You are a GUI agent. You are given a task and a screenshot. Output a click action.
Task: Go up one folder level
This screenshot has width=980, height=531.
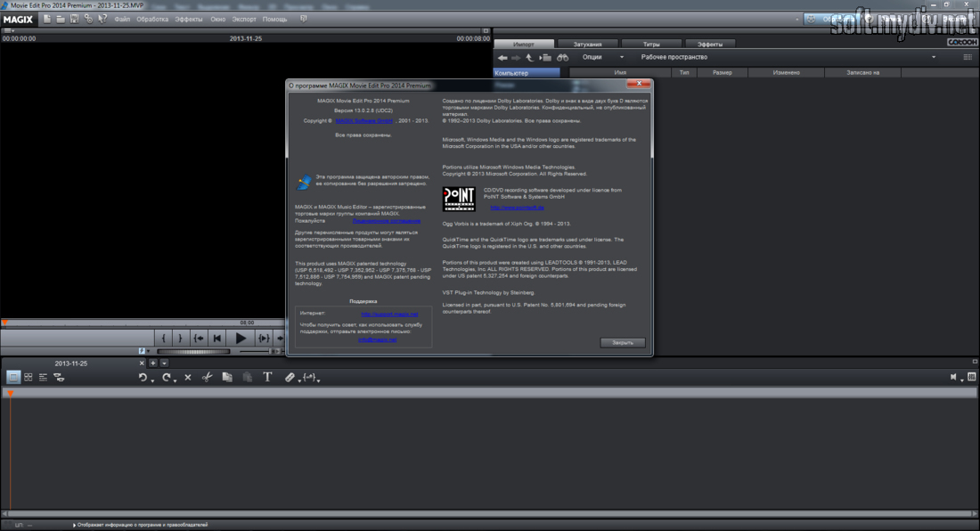529,58
